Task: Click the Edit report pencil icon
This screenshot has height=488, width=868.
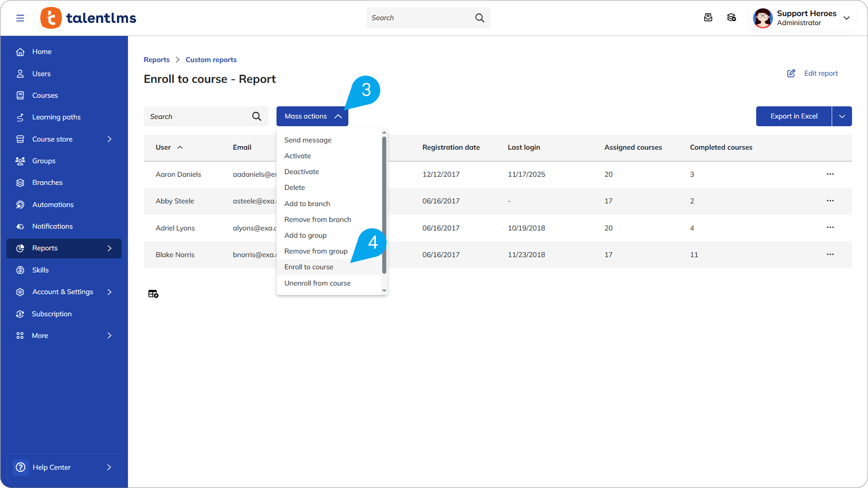Action: [791, 73]
